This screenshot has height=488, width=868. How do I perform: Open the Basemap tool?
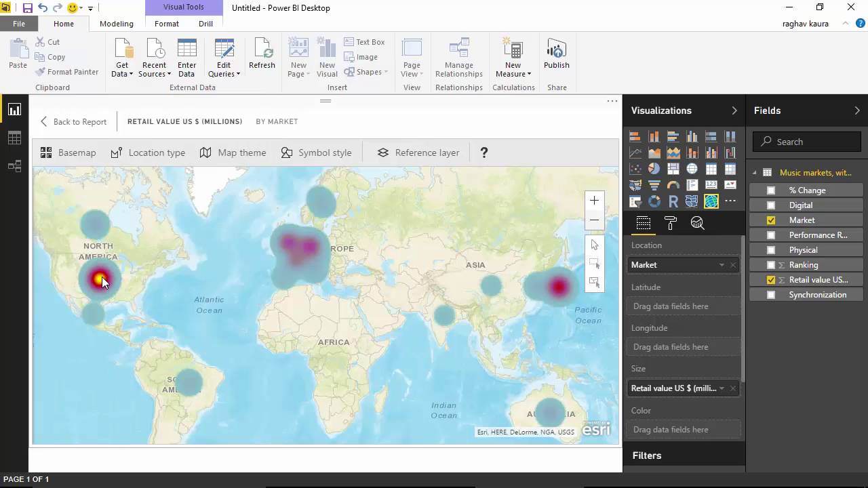[x=68, y=152]
